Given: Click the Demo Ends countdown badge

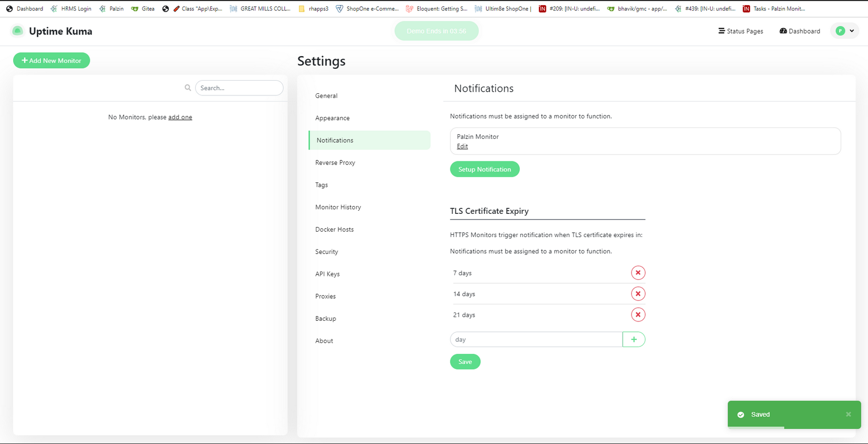Looking at the screenshot, I should (436, 31).
